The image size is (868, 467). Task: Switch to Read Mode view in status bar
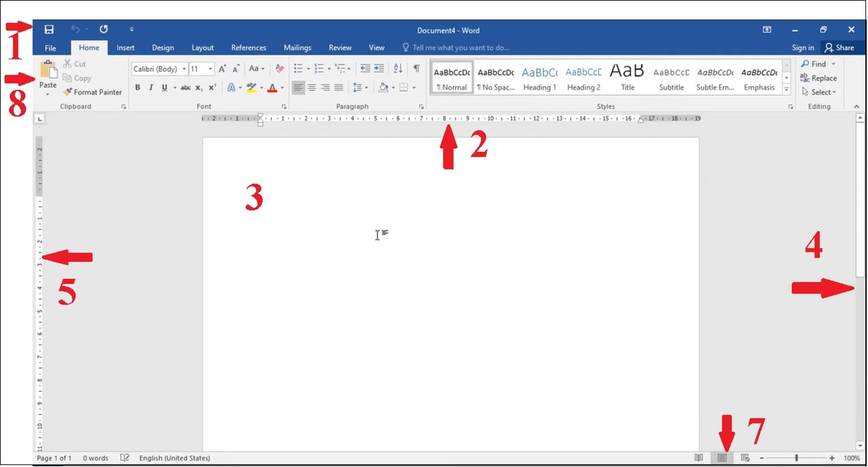point(698,458)
